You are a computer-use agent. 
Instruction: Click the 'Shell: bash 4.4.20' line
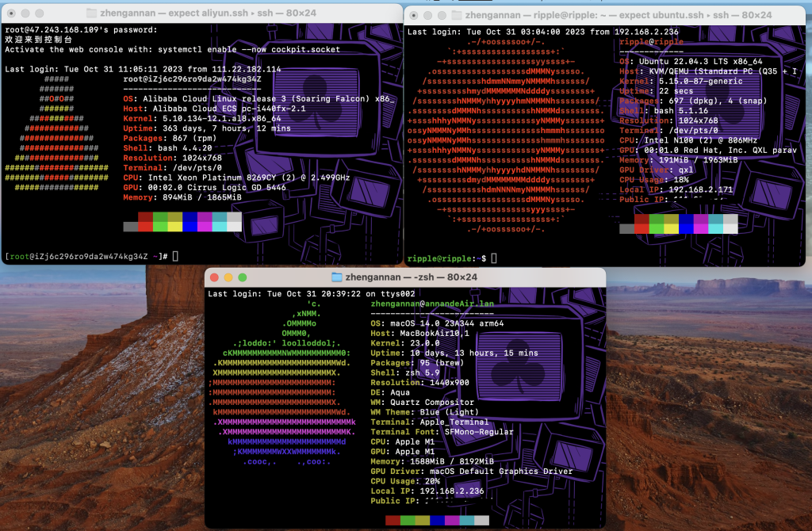tap(168, 148)
